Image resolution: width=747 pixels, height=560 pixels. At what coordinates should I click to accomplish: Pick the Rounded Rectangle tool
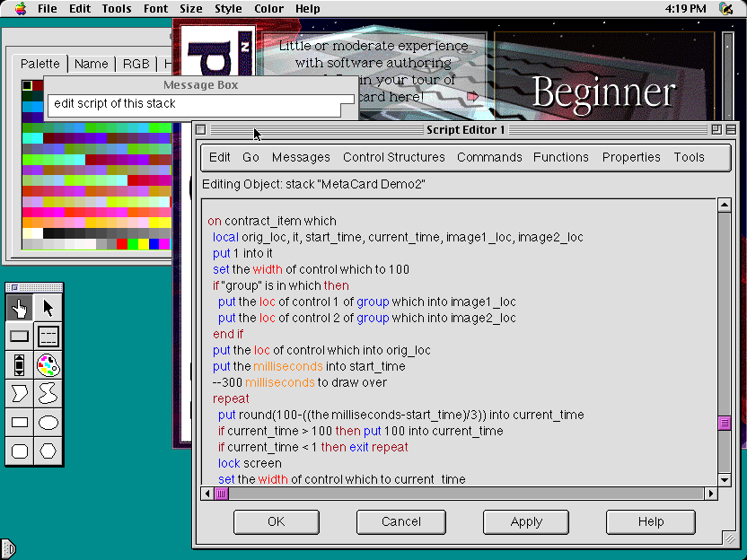(20, 451)
